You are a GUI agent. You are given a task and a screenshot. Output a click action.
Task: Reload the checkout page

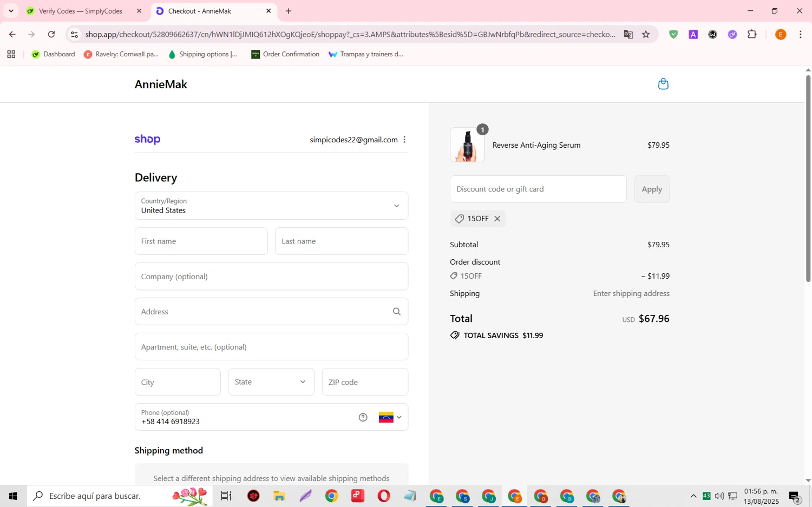[x=51, y=35]
